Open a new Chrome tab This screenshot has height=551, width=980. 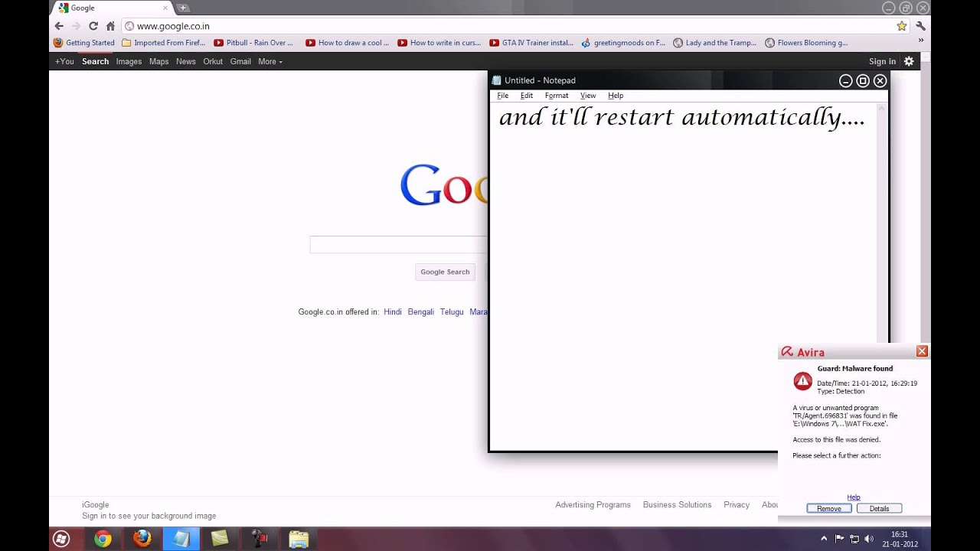pyautogui.click(x=183, y=8)
